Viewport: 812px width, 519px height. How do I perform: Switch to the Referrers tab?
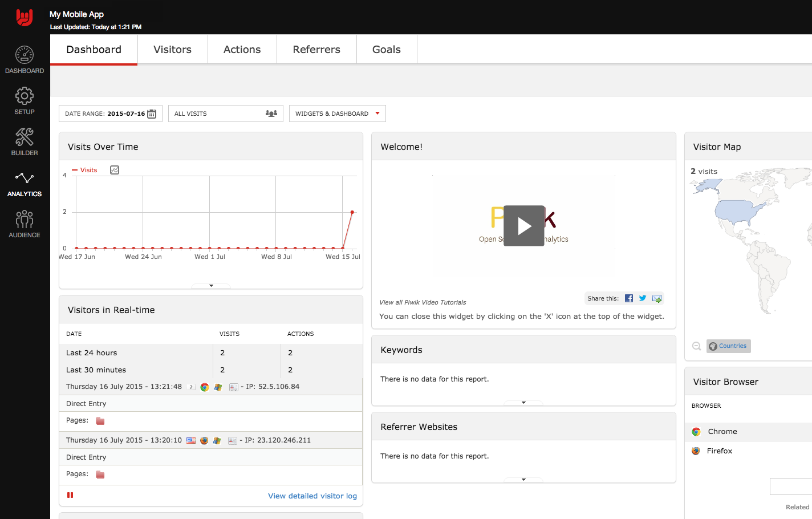(x=316, y=50)
